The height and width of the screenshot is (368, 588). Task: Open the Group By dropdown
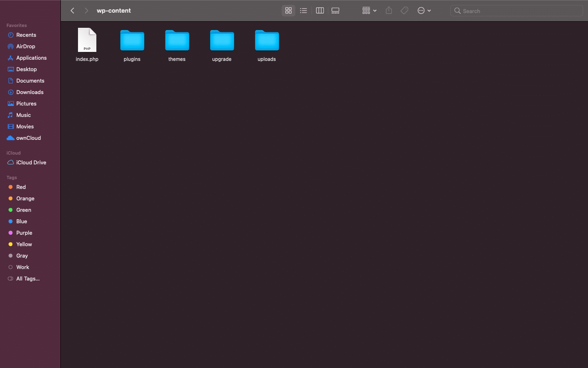click(x=369, y=11)
